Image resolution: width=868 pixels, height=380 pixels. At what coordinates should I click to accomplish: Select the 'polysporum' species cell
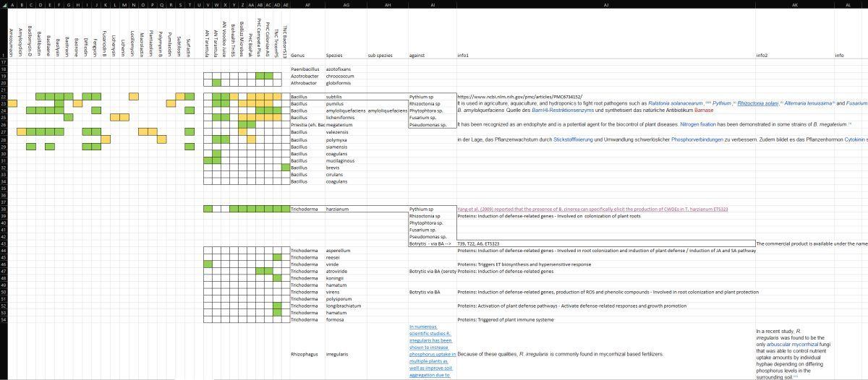pos(346,299)
